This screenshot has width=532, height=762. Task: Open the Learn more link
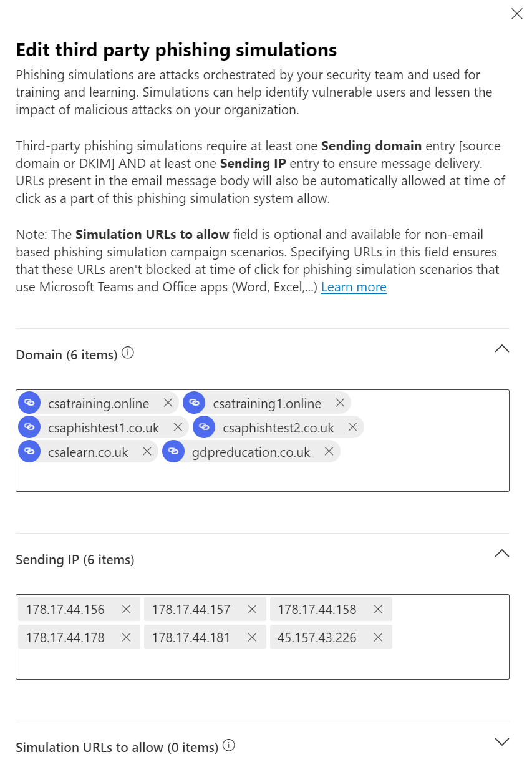click(x=353, y=286)
